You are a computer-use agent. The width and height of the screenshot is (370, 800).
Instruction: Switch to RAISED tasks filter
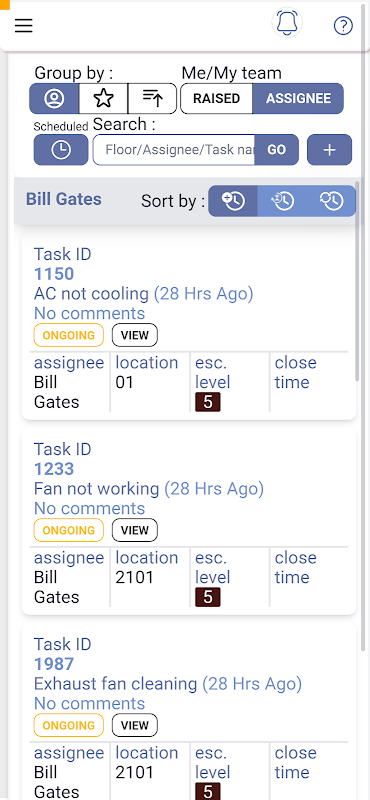tap(216, 98)
